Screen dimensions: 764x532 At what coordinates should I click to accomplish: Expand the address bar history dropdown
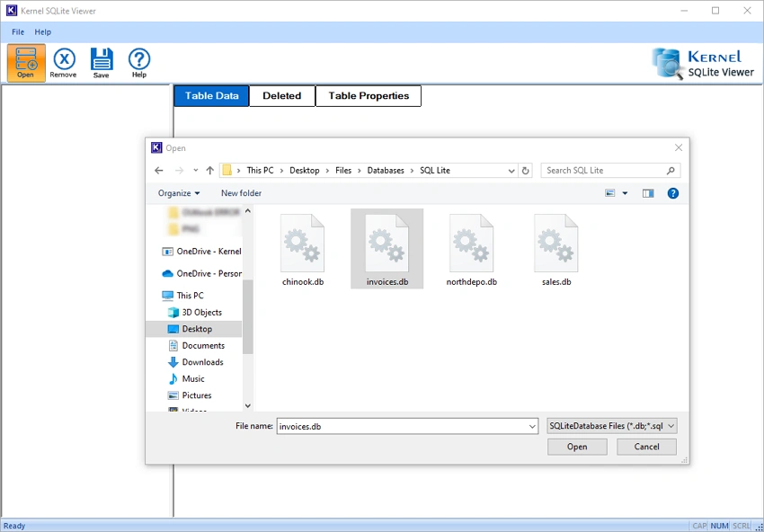[511, 171]
